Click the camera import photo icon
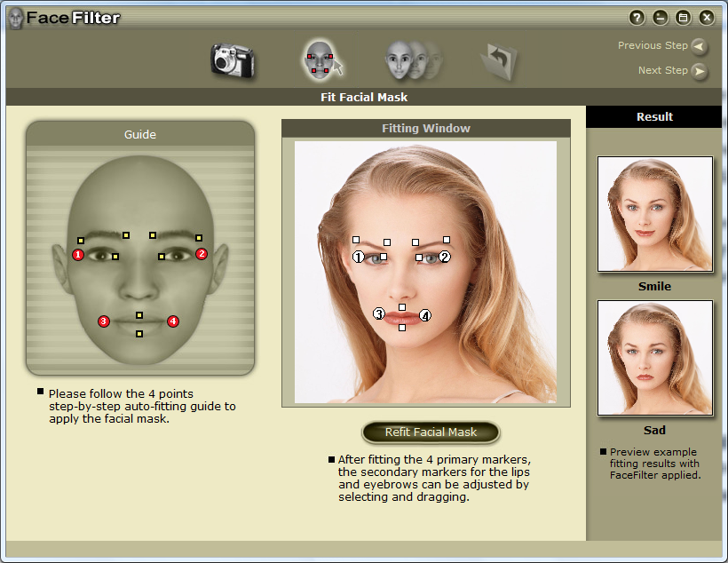This screenshot has height=563, width=728. point(233,60)
